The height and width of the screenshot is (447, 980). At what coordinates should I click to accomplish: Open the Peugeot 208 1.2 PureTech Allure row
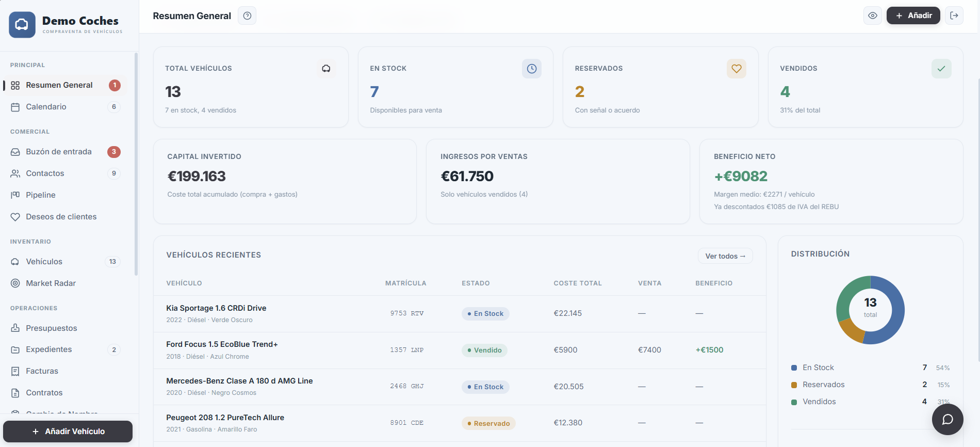point(460,423)
